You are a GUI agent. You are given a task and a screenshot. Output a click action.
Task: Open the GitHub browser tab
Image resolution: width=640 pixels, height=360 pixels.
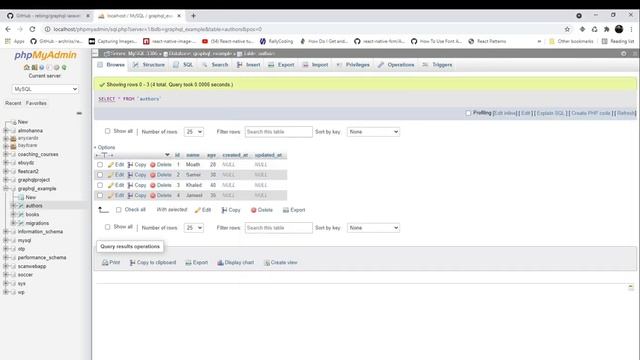49,16
